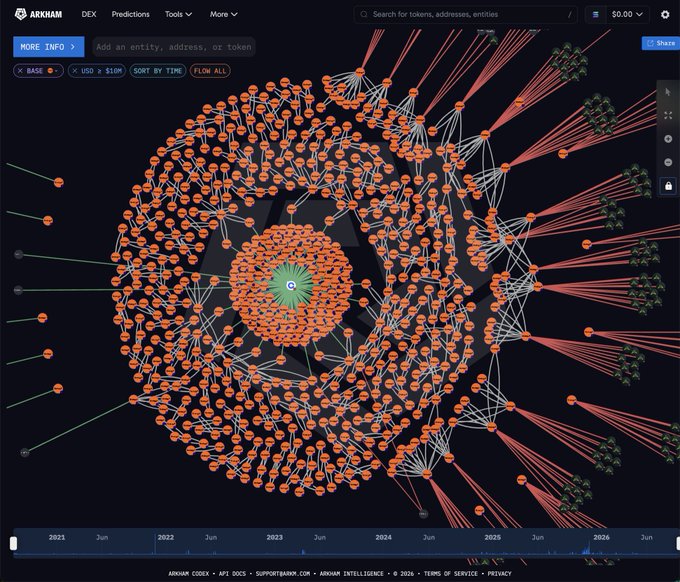Remove the BASE filter chip with its X
The height and width of the screenshot is (582, 680).
20,71
